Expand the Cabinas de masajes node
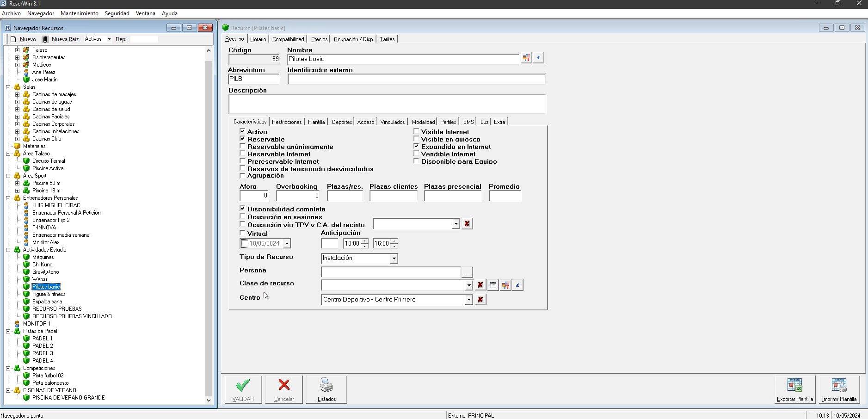This screenshot has height=419, width=868. click(x=18, y=94)
